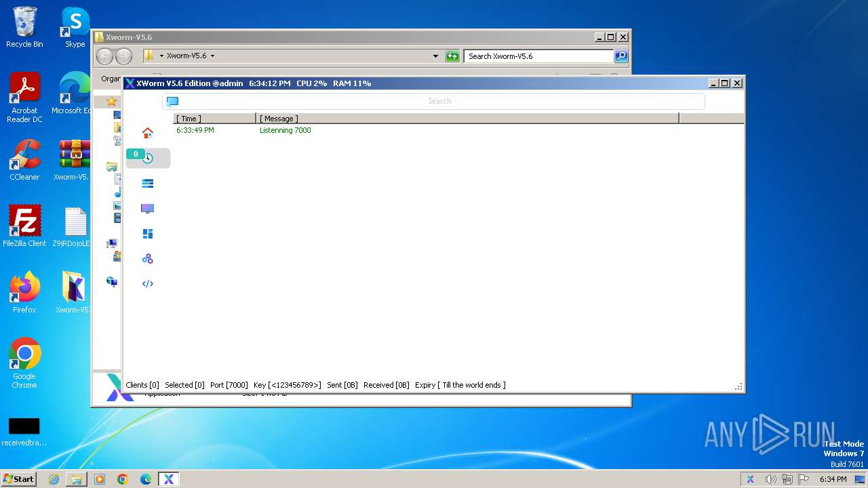Launch Internet Explorer from taskbar
This screenshot has height=488, width=868.
pos(54,479)
